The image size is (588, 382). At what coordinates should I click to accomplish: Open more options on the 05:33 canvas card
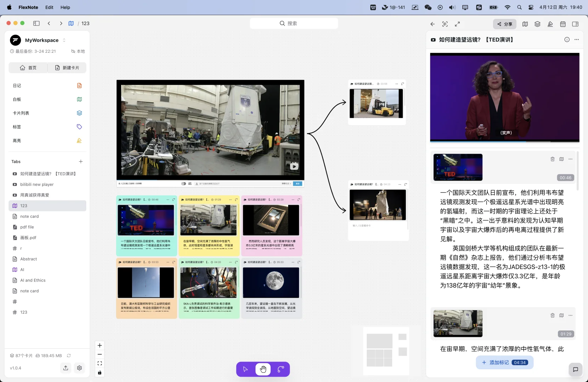click(293, 262)
